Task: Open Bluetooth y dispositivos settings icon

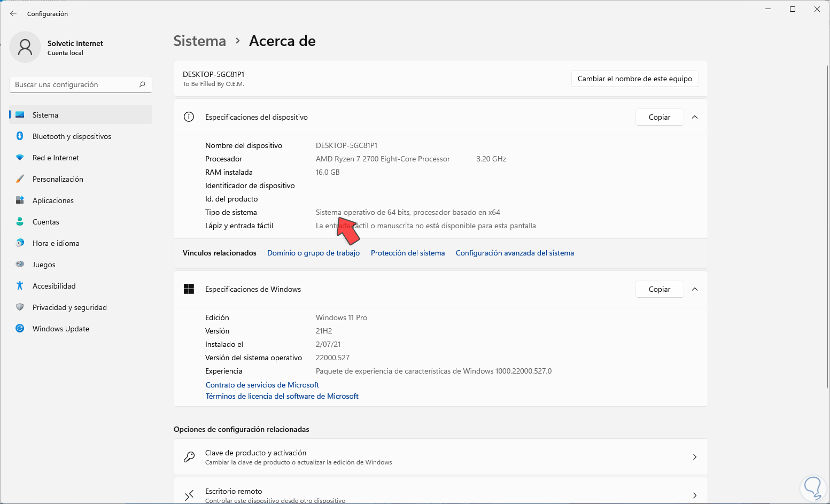Action: point(20,136)
